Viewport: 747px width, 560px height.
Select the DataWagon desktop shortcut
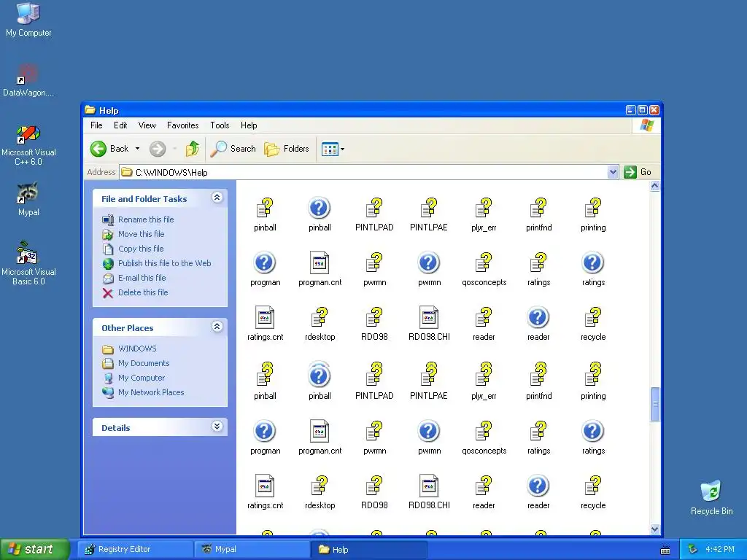coord(28,80)
